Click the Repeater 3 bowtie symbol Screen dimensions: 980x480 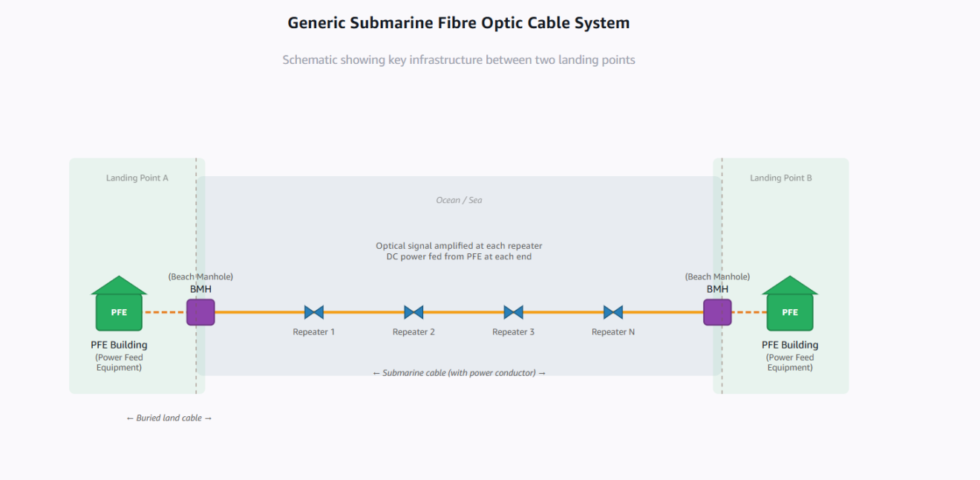pyautogui.click(x=513, y=312)
